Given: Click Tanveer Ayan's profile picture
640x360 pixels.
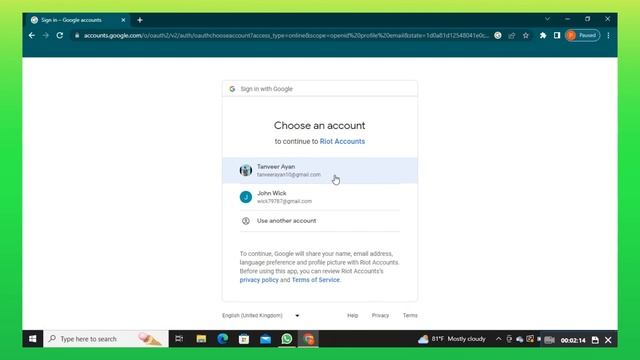Looking at the screenshot, I should (x=246, y=170).
